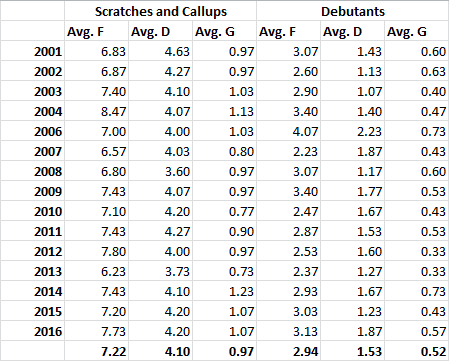Click the 2001 row label cell

click(32, 51)
